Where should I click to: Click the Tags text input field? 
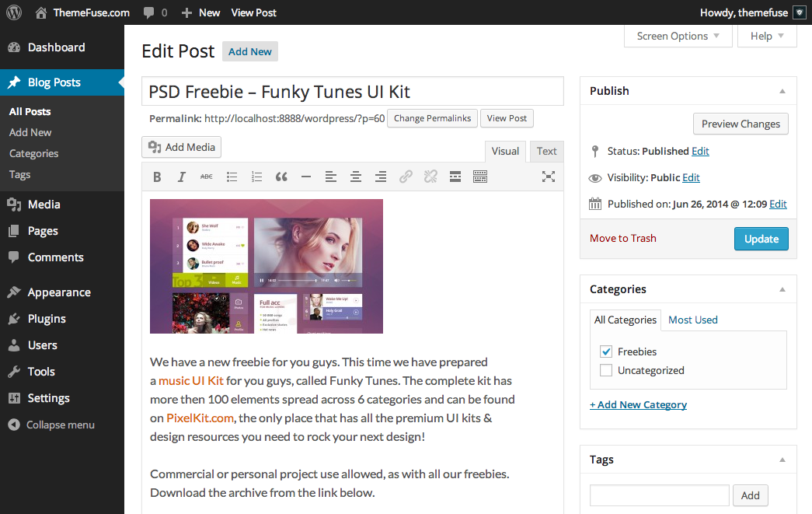point(659,495)
